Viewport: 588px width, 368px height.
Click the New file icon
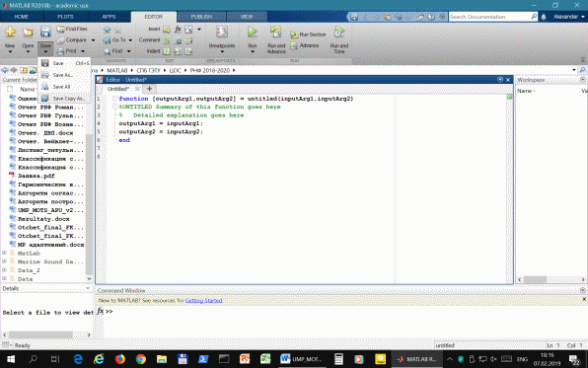(x=10, y=33)
